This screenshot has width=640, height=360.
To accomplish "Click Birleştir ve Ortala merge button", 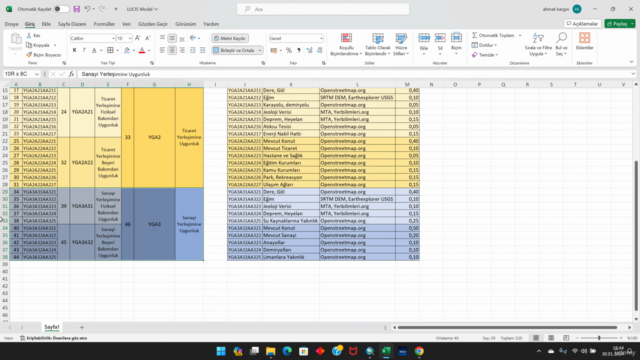I will tap(234, 50).
